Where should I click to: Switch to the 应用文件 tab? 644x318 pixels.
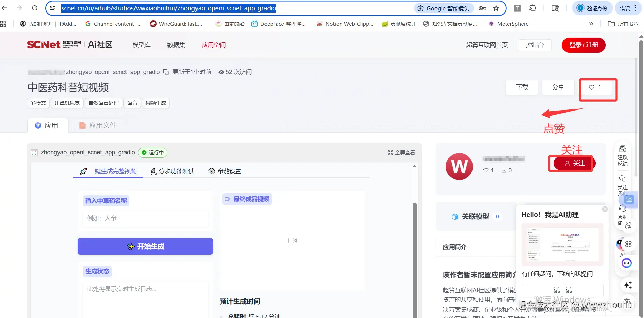[98, 126]
